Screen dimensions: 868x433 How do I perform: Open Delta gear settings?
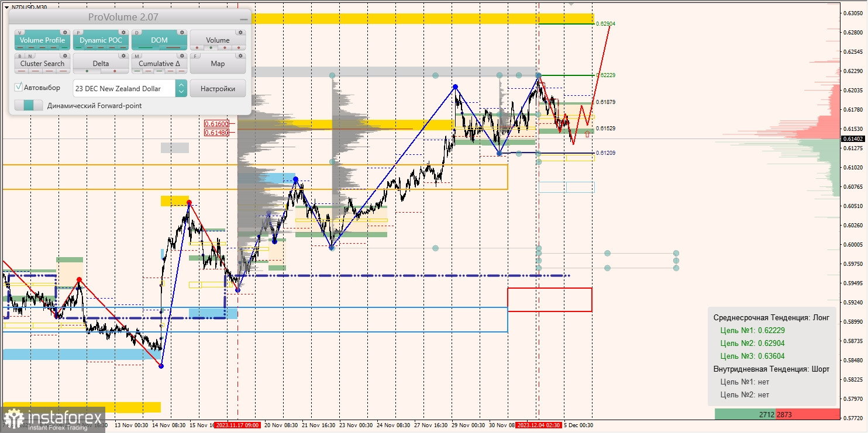tap(123, 56)
